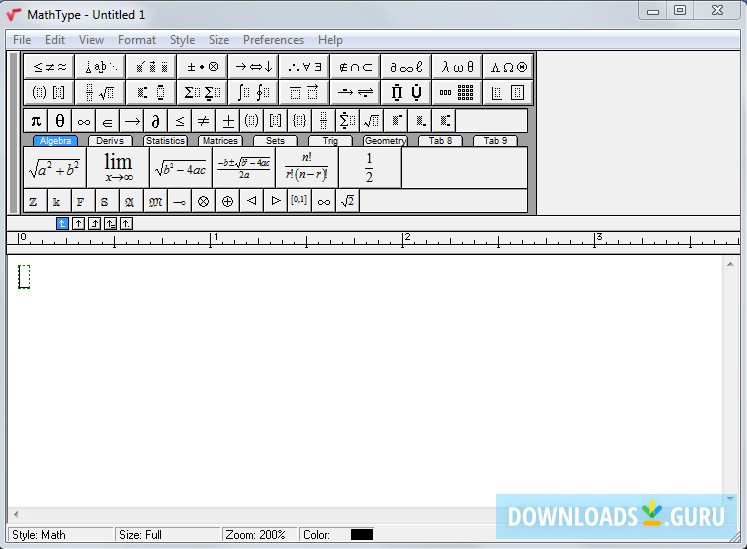747x549 pixels.
Task: Open the integral templates palette
Action: (254, 92)
